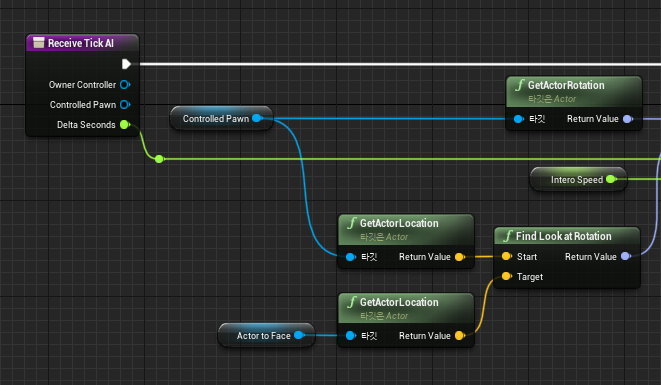The width and height of the screenshot is (661, 385).
Task: Click the Receive Tick AI event icon
Action: [39, 43]
